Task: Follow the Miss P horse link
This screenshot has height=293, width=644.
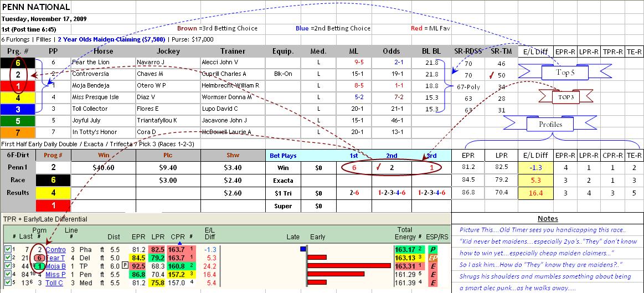Action: pyautogui.click(x=55, y=274)
